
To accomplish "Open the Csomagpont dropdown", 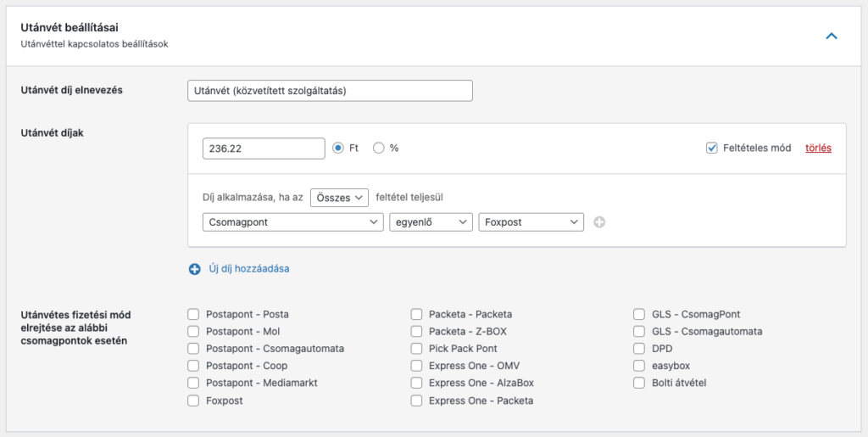I will (x=293, y=222).
